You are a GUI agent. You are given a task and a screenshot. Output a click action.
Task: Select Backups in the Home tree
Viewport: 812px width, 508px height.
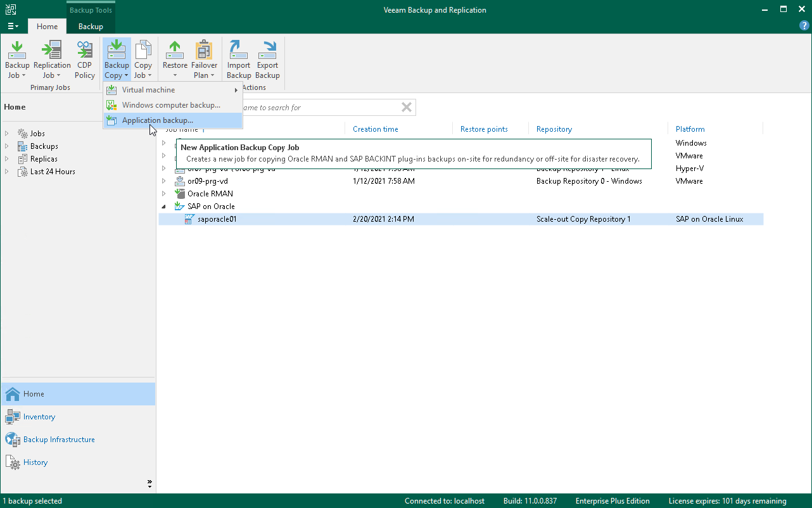44,146
